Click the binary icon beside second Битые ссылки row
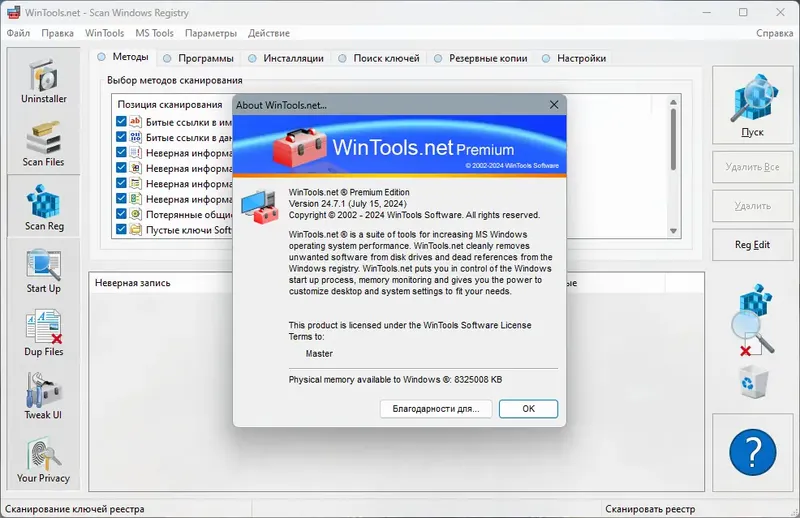The height and width of the screenshot is (518, 800). click(135, 137)
